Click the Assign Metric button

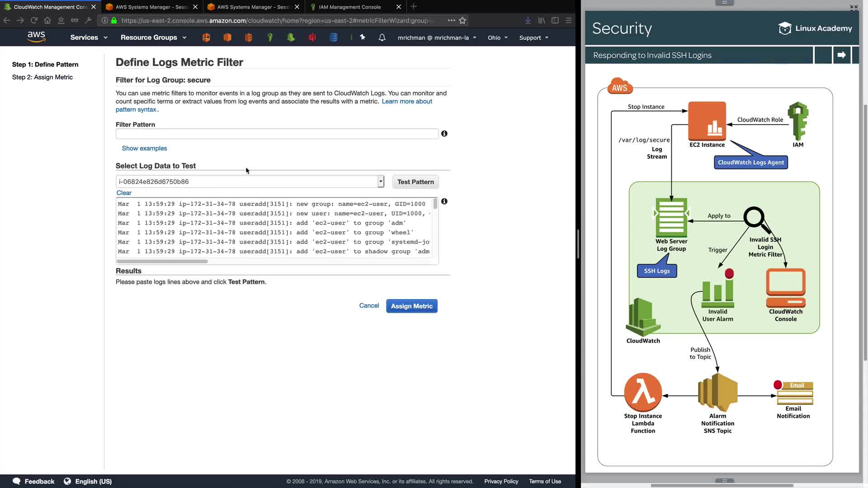411,306
